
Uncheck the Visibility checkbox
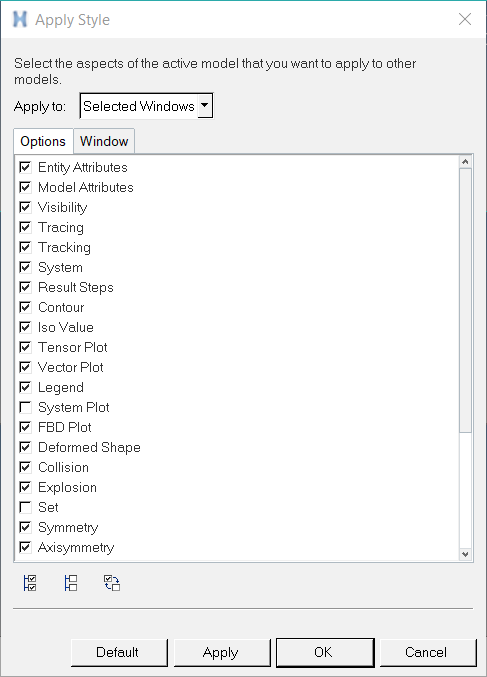[25, 207]
